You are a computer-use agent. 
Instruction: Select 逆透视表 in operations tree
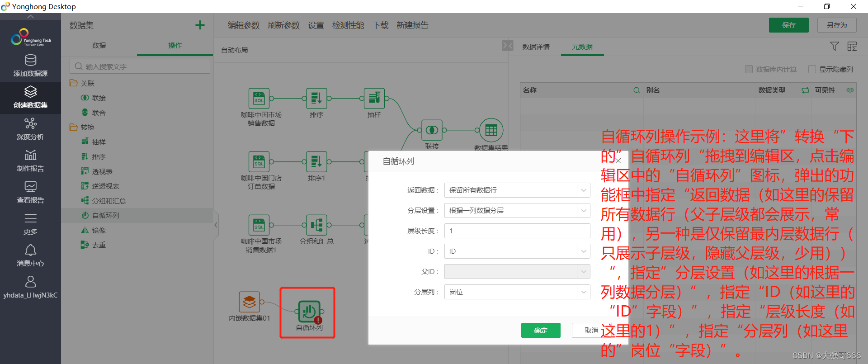pos(106,186)
